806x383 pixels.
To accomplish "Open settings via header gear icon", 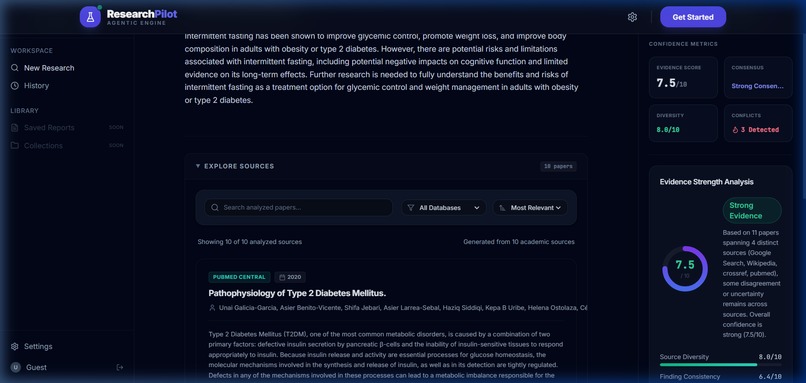I will coord(632,17).
